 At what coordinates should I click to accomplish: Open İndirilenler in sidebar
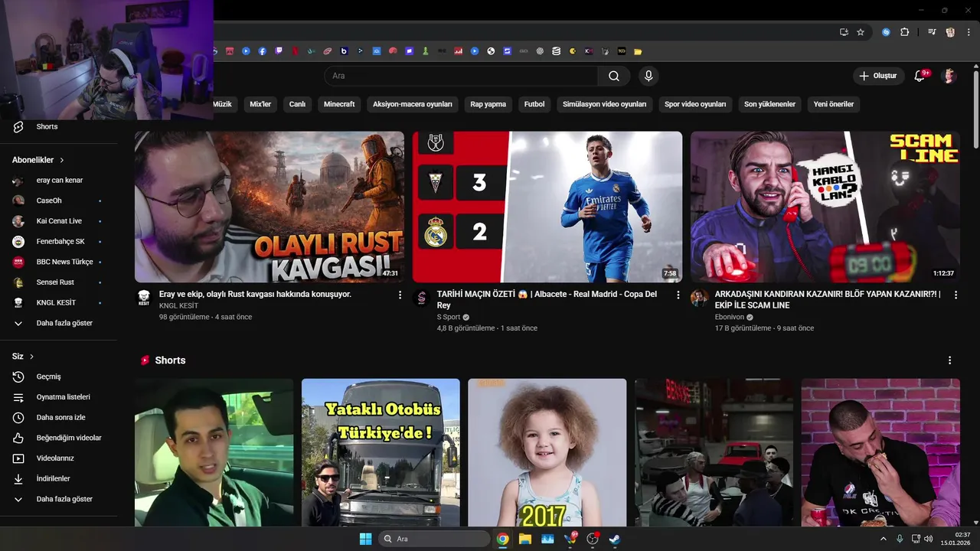pos(59,478)
